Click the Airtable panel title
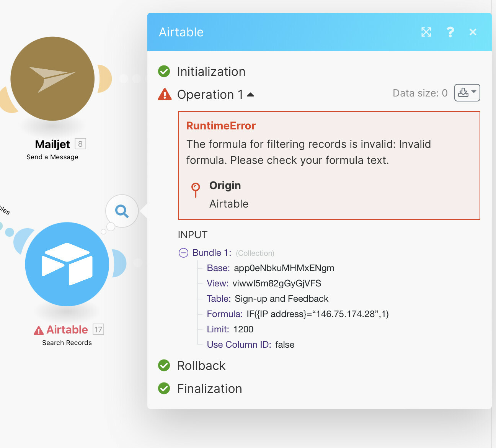 tap(181, 32)
